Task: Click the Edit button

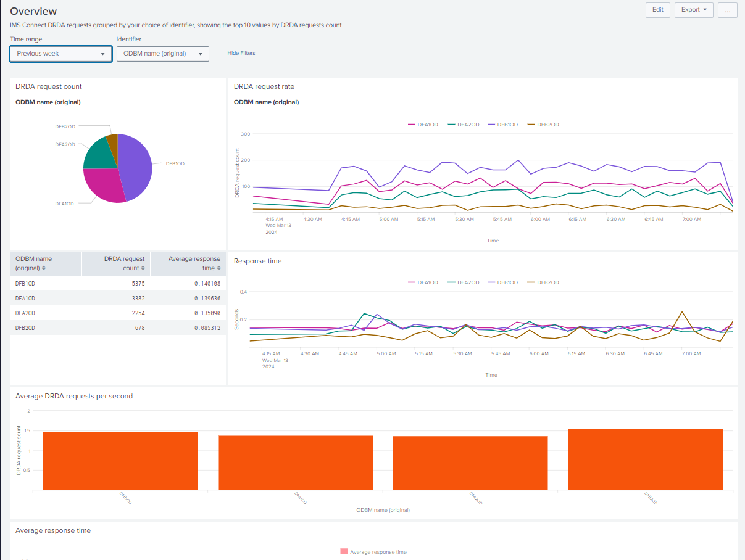Action: pyautogui.click(x=658, y=10)
